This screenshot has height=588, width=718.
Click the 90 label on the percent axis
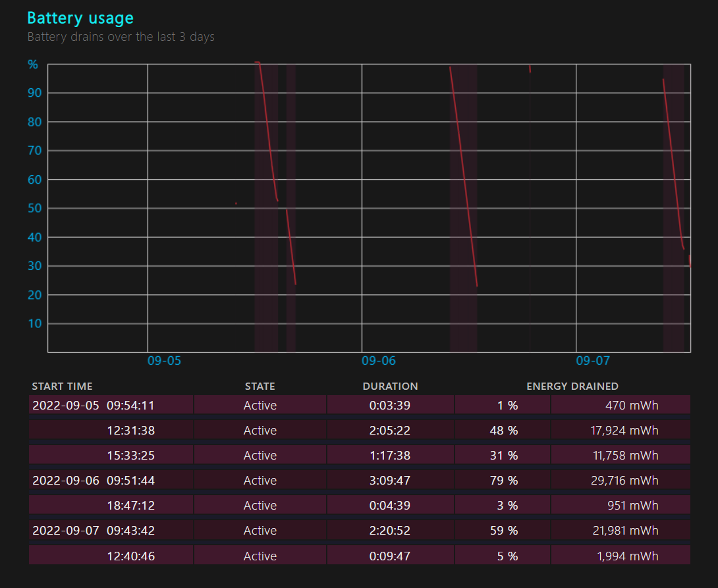point(34,93)
